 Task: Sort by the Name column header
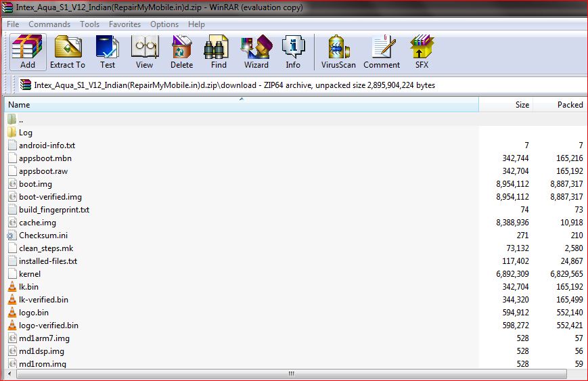coord(241,105)
